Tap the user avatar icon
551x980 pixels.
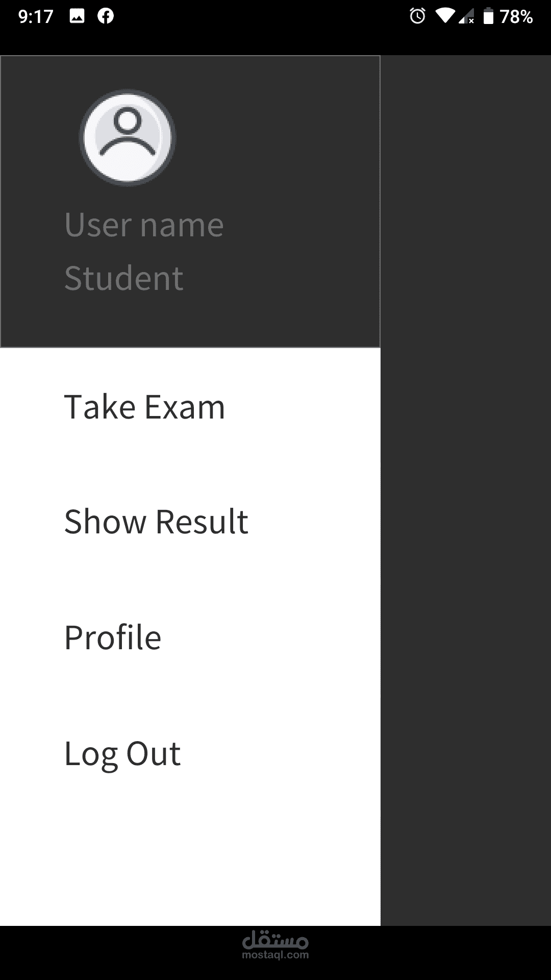click(x=128, y=138)
